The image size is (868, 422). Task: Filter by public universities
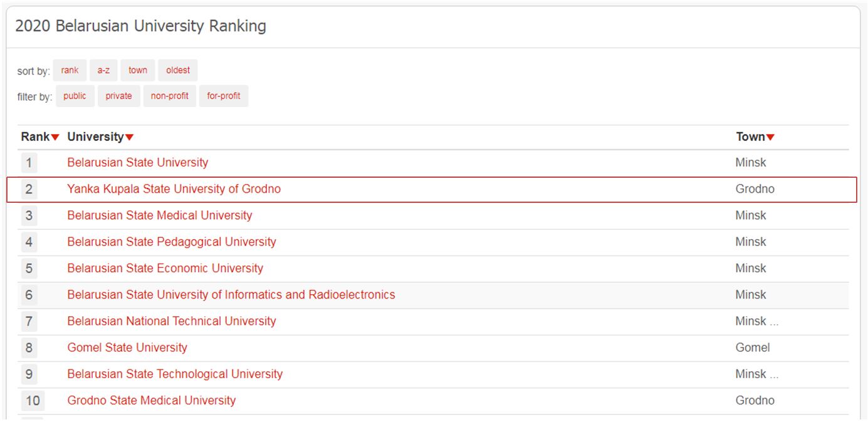click(75, 96)
